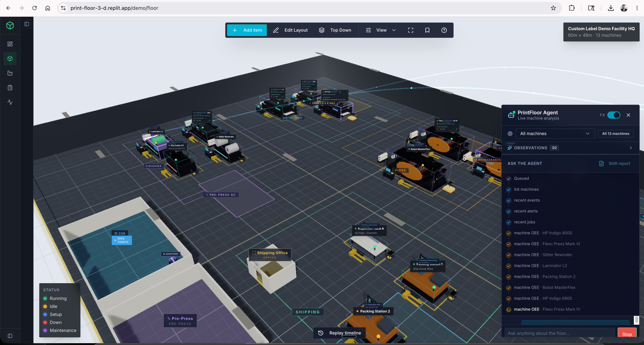Screen dimensions: 644x345
Task: Select machine OEE Slitter Rewinder entry
Action: pyautogui.click(x=543, y=255)
